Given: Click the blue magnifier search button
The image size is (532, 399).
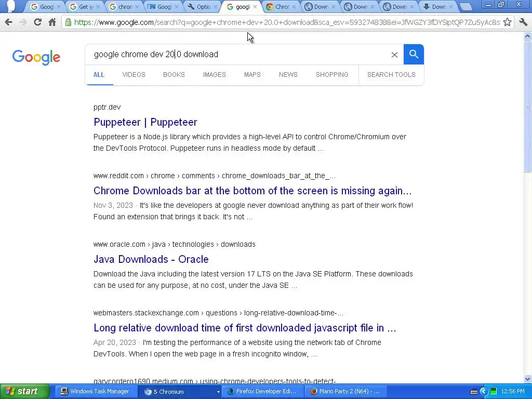Looking at the screenshot, I should (x=414, y=54).
